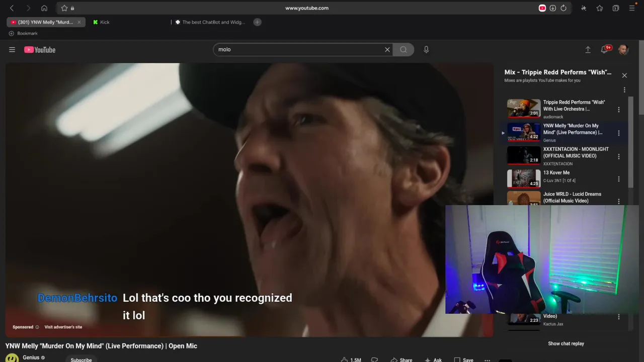Start voice search with microphone icon
Screen dimensions: 644x362
click(x=426, y=49)
